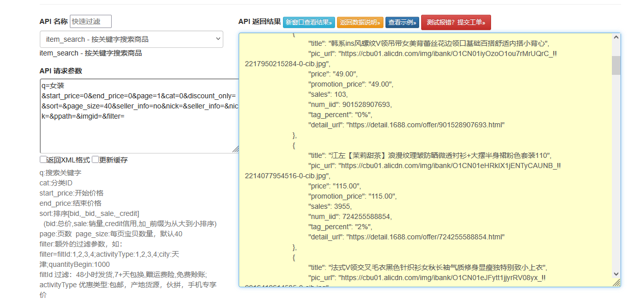Click the 查看示例 button
644x302 pixels.
402,22
